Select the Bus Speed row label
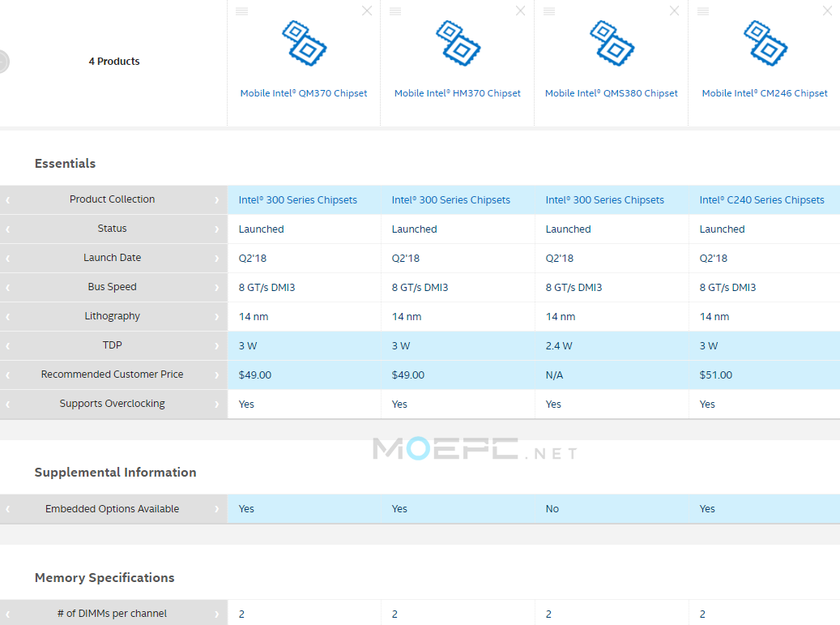Viewport: 840px width, 625px height. (112, 287)
